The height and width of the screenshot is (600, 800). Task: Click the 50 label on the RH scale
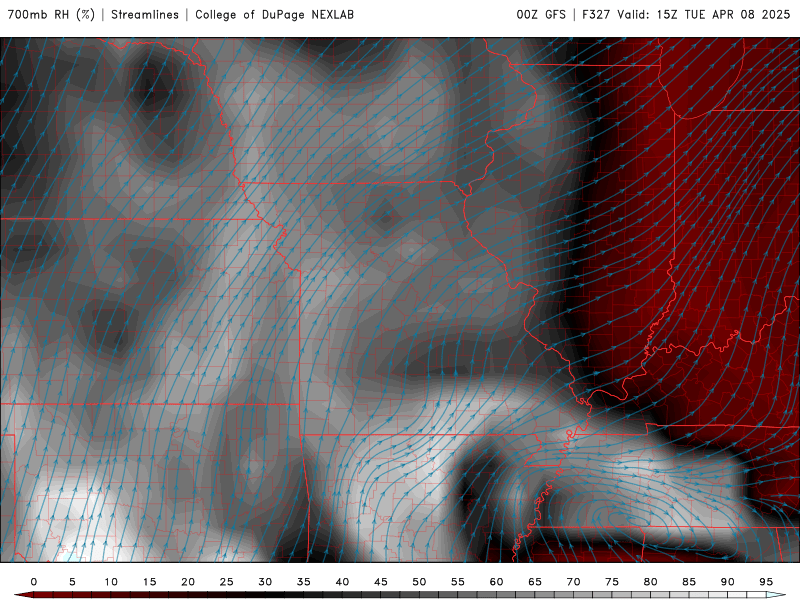click(419, 582)
